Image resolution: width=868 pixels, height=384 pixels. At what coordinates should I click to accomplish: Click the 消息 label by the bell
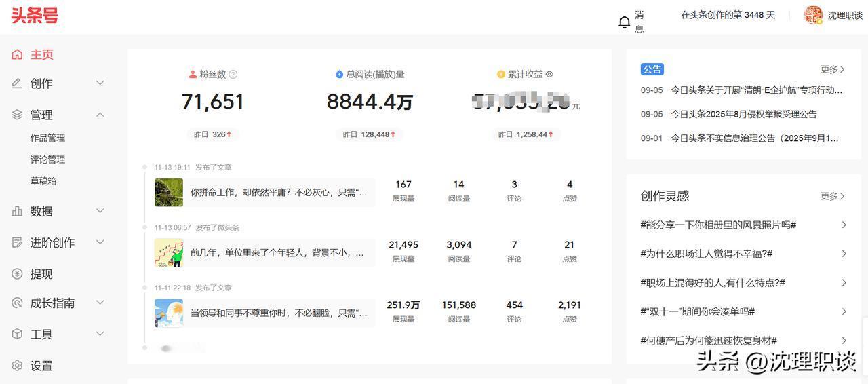639,22
